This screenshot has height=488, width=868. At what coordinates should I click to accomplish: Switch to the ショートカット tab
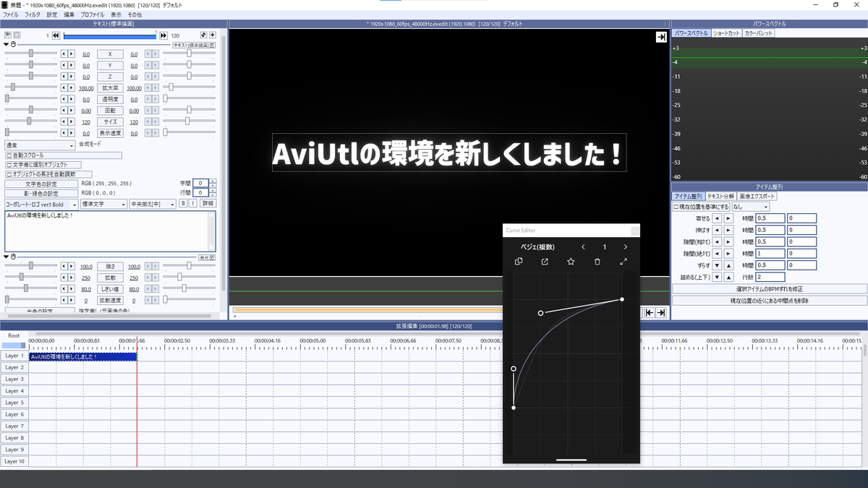(726, 33)
